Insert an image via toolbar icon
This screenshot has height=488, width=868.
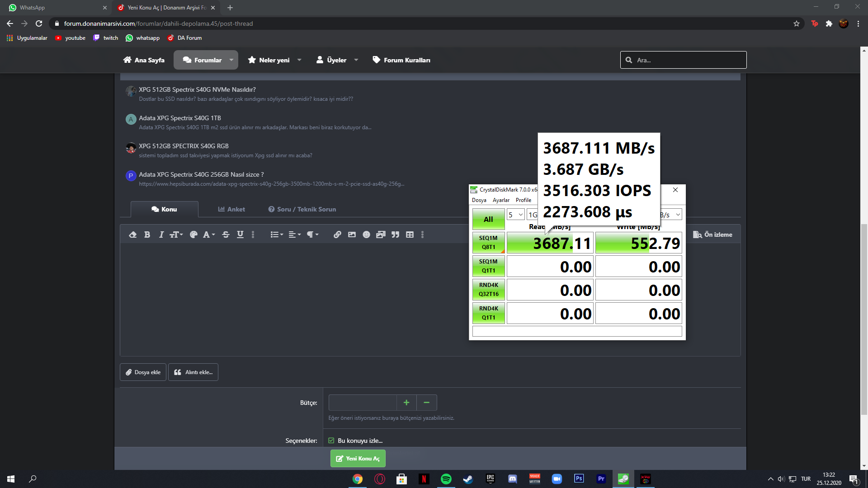(x=352, y=235)
